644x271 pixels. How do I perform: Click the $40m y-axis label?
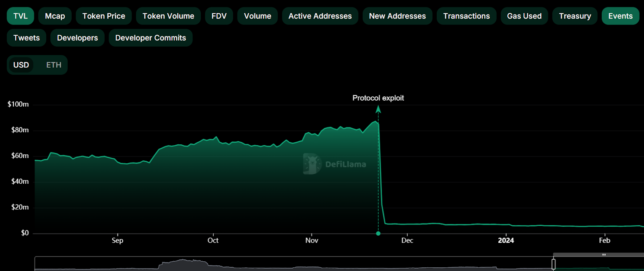click(x=20, y=181)
